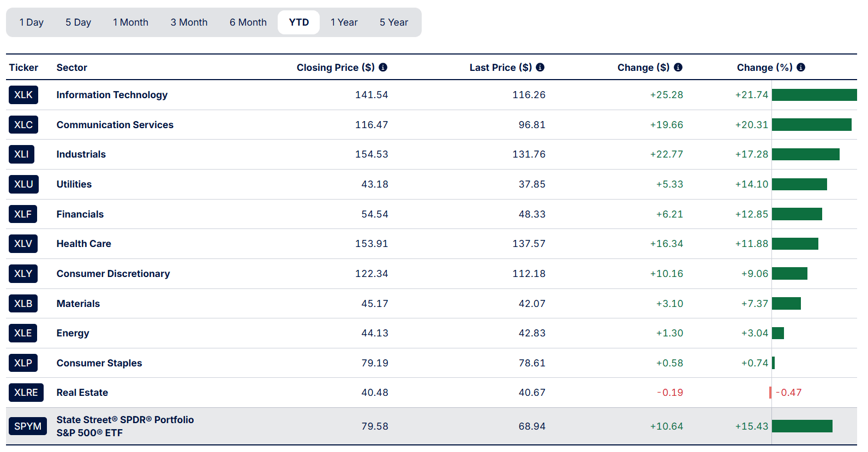Select the YTD tab
The image size is (868, 452).
(298, 22)
